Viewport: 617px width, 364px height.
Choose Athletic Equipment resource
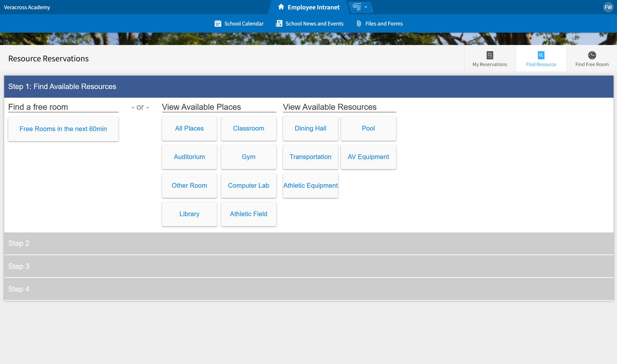click(x=310, y=185)
